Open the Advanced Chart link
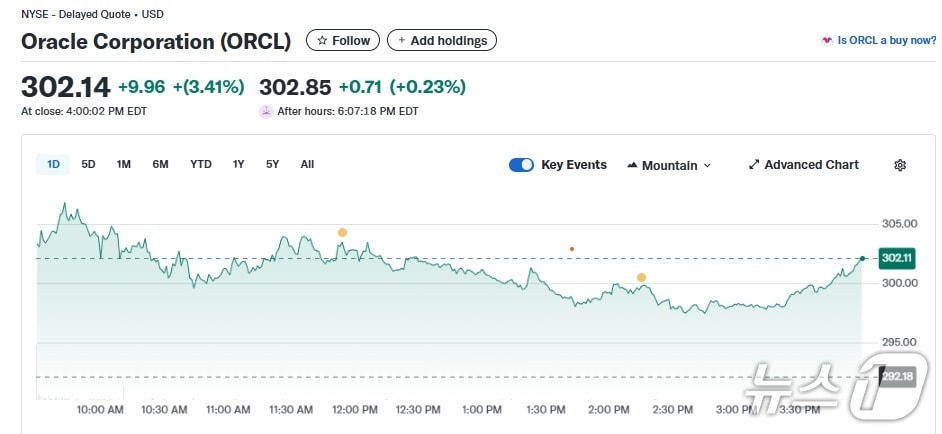Viewport: 942px width, 434px height. coord(811,165)
